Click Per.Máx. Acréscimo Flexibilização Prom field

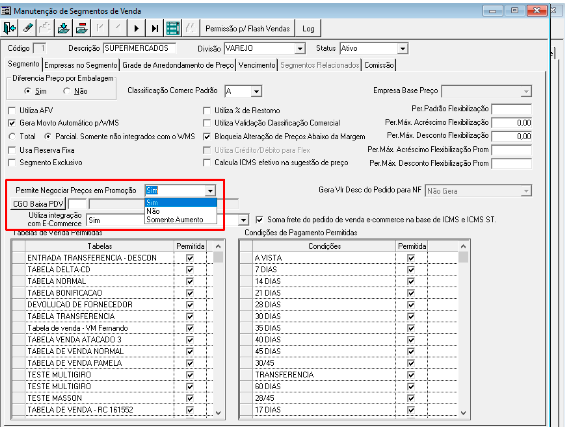511,150
